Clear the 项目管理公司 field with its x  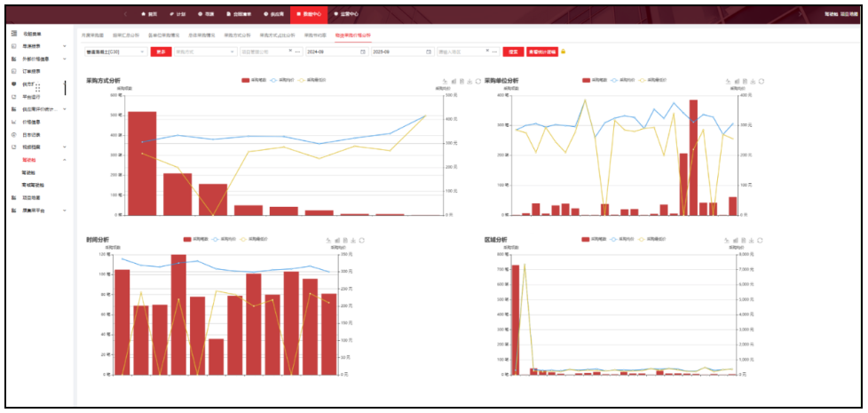pos(290,51)
